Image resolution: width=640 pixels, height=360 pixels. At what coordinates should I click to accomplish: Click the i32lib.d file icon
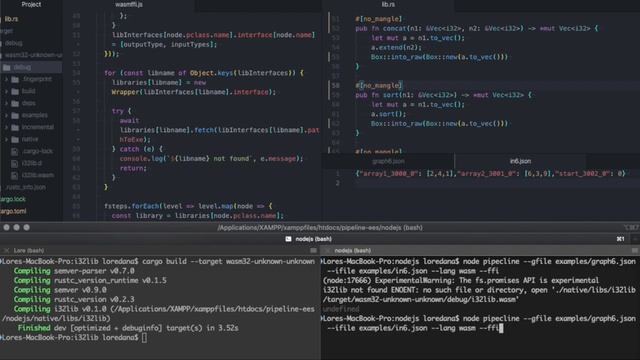pos(15,163)
